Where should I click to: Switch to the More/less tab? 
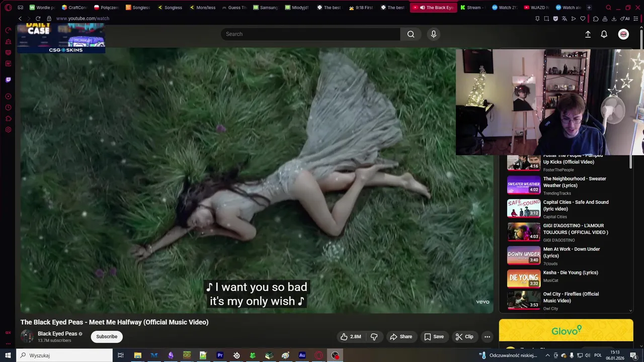(203, 8)
